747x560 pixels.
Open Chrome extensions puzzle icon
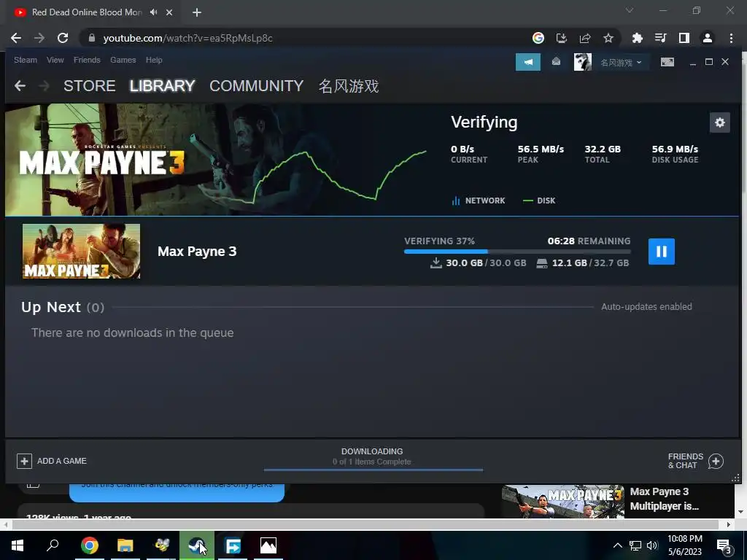(637, 38)
